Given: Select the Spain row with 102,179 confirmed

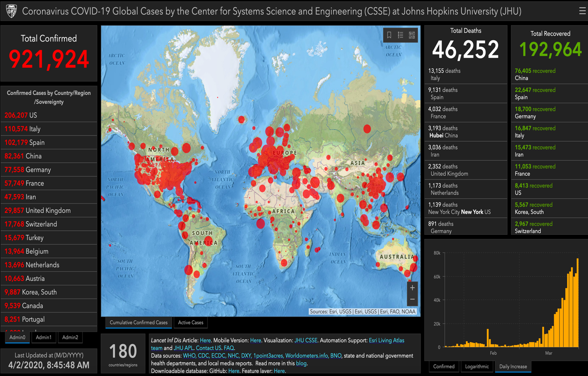Looking at the screenshot, I should (49, 143).
